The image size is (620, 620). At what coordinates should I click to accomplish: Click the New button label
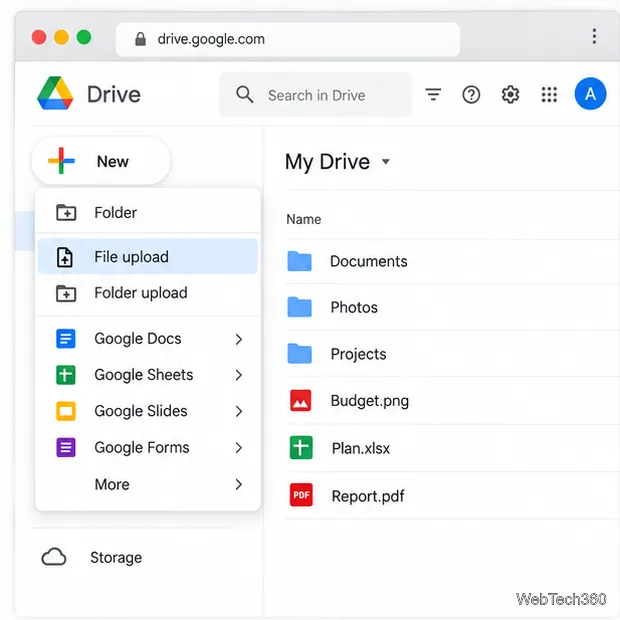click(113, 161)
